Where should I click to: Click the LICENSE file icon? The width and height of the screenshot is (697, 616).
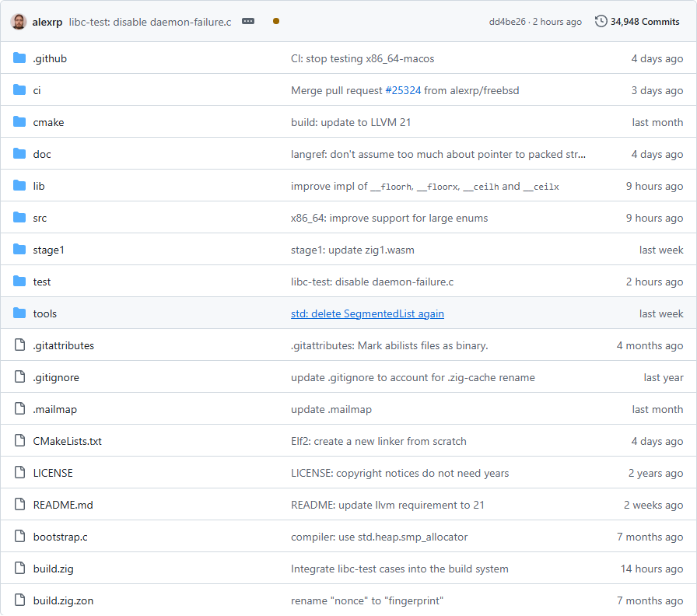[19, 473]
